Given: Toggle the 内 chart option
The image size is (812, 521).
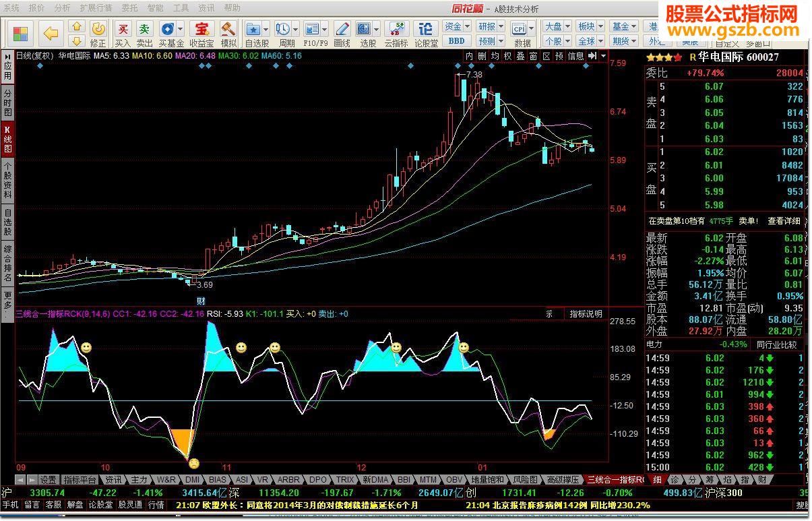Looking at the screenshot, I should (x=470, y=56).
